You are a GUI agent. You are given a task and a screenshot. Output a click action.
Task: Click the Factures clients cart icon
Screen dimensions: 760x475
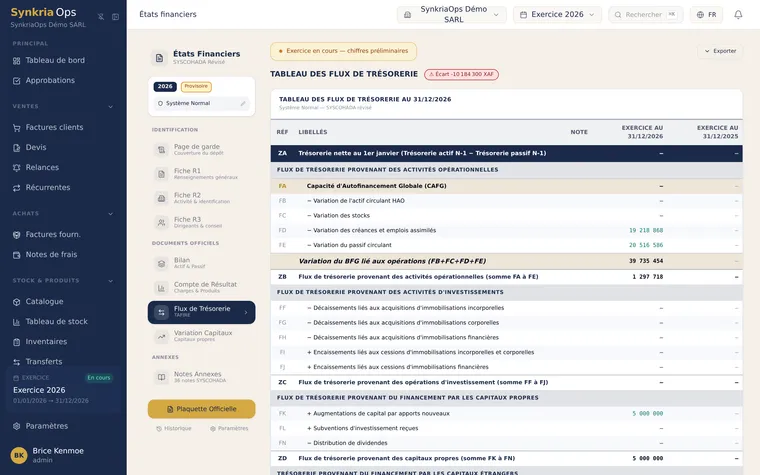[16, 127]
